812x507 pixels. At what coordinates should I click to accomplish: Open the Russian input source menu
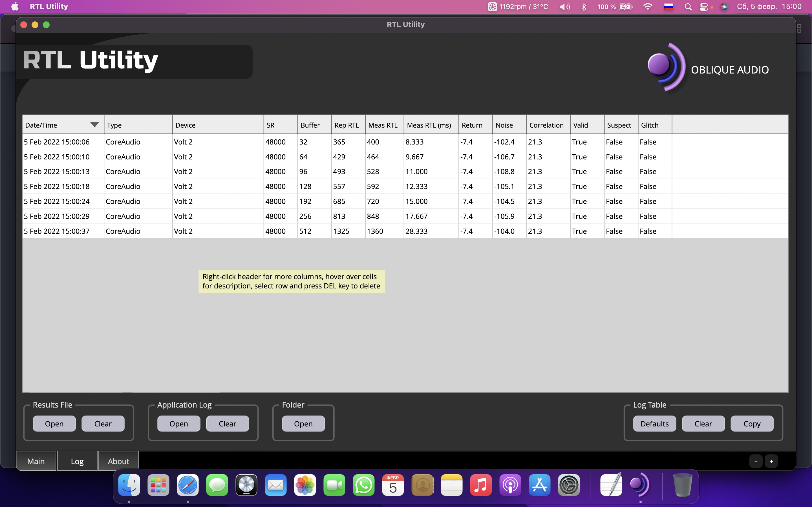(x=668, y=7)
